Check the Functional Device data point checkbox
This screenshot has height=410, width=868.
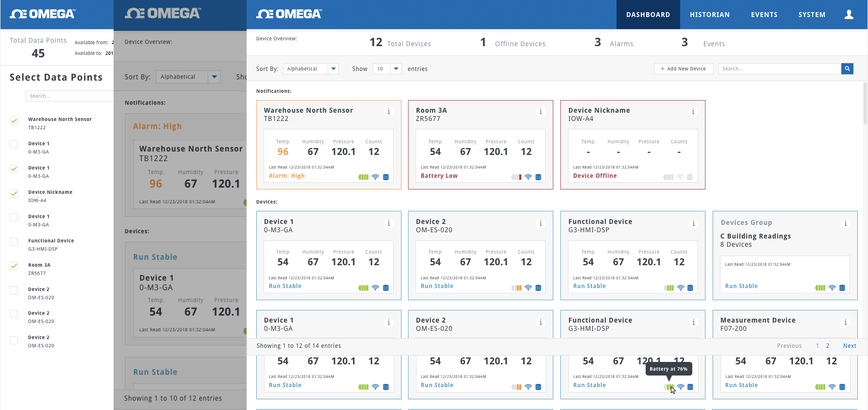click(14, 242)
